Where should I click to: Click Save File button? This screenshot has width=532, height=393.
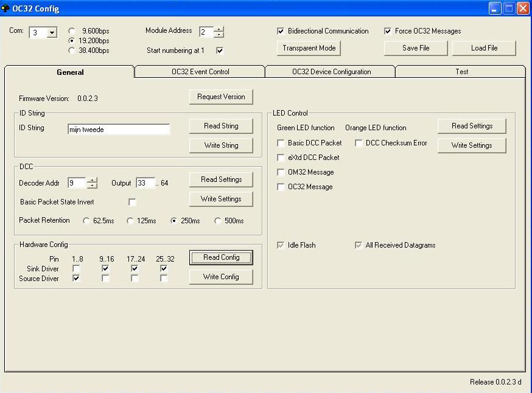point(416,48)
